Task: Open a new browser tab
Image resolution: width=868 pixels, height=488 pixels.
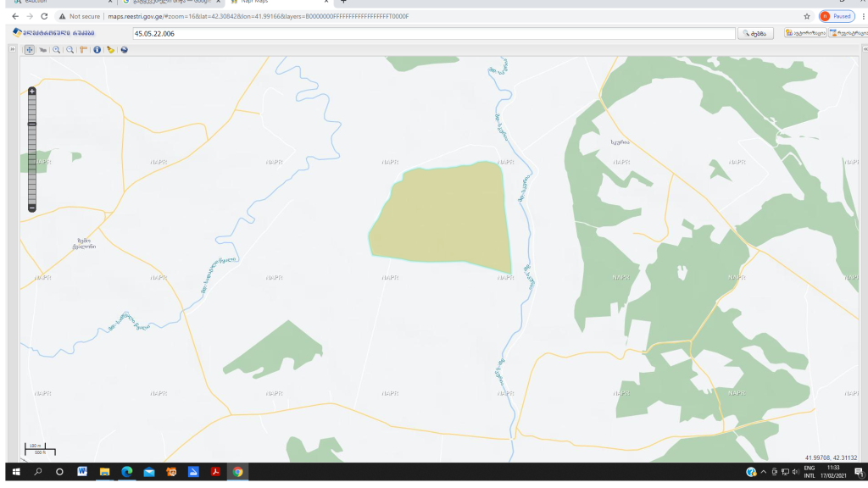Action: pos(343,2)
